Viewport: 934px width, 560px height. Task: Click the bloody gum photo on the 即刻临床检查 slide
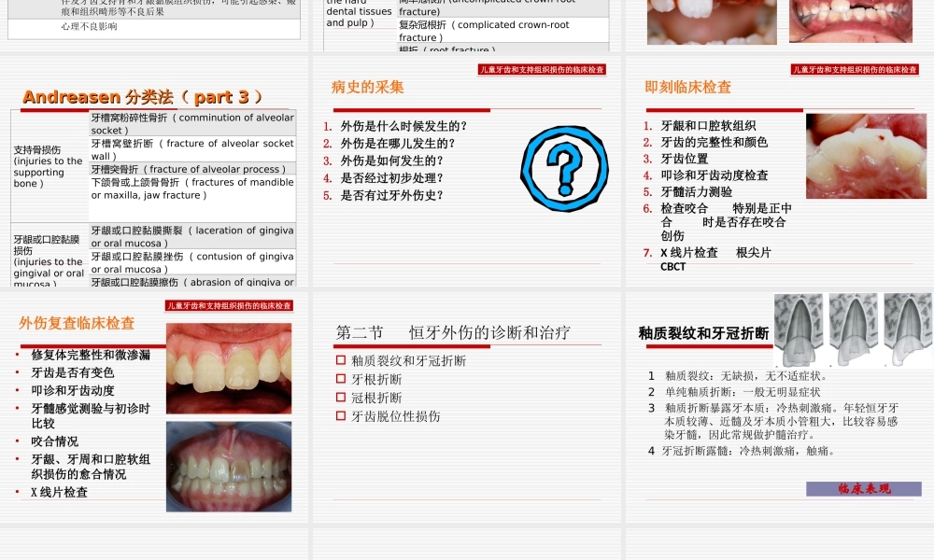866,156
